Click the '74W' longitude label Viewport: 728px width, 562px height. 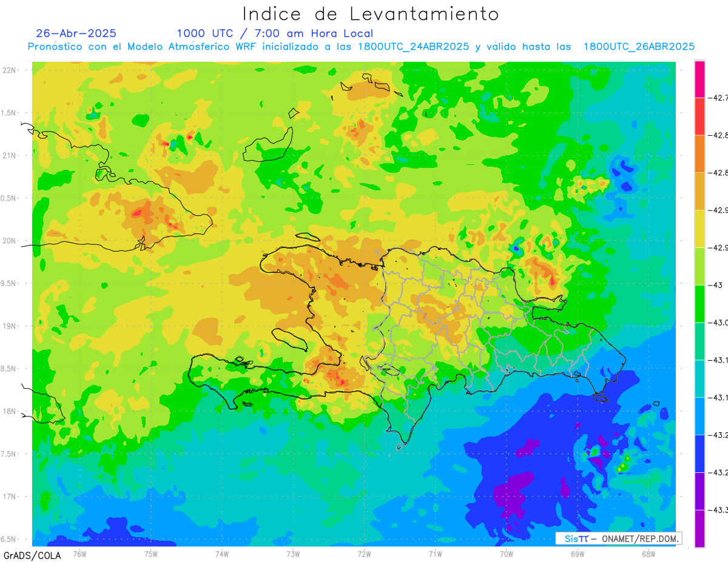(221, 554)
